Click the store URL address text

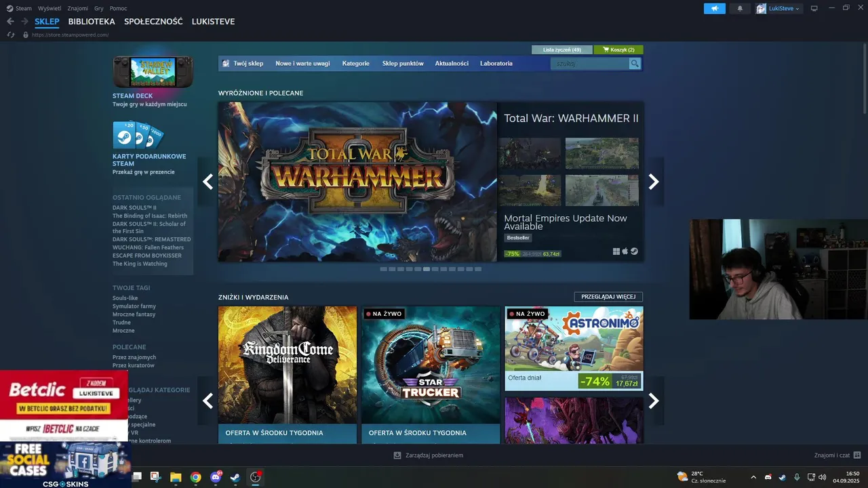pyautogui.click(x=70, y=35)
